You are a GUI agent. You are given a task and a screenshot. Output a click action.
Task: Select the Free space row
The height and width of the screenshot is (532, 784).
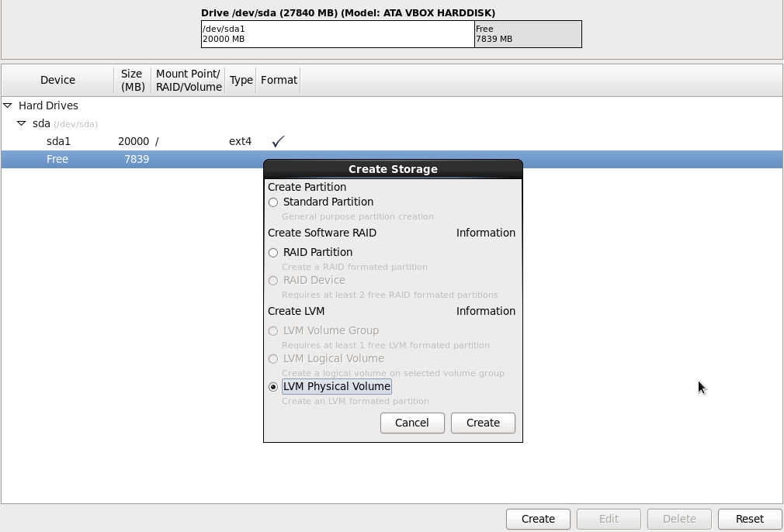[57, 159]
